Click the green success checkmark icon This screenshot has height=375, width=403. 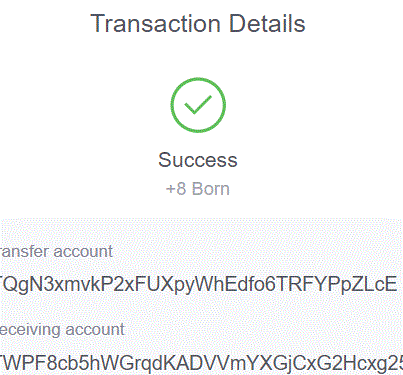pos(198,104)
